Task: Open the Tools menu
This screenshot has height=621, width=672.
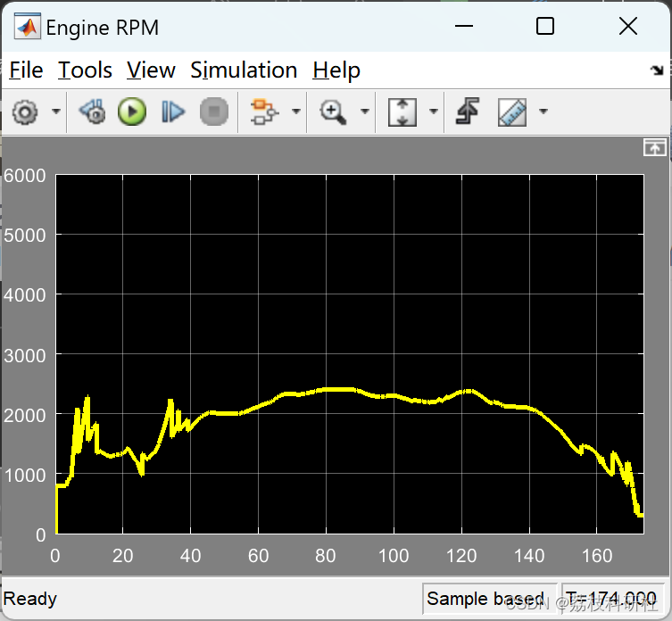Action: [85, 70]
